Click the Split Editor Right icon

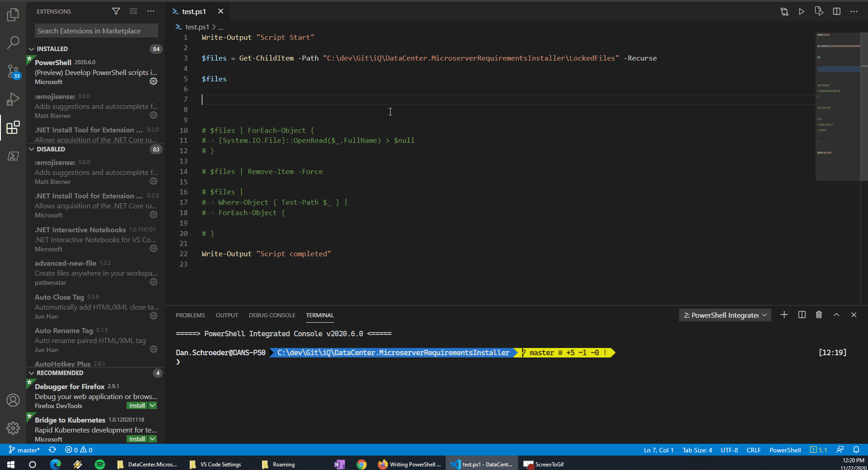pyautogui.click(x=836, y=12)
